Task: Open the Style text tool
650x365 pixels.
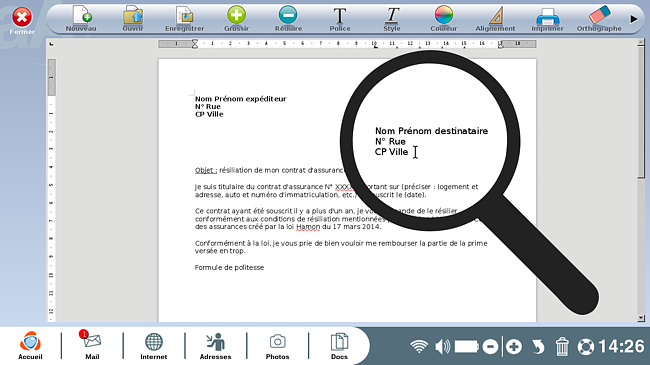Action: pos(392,19)
